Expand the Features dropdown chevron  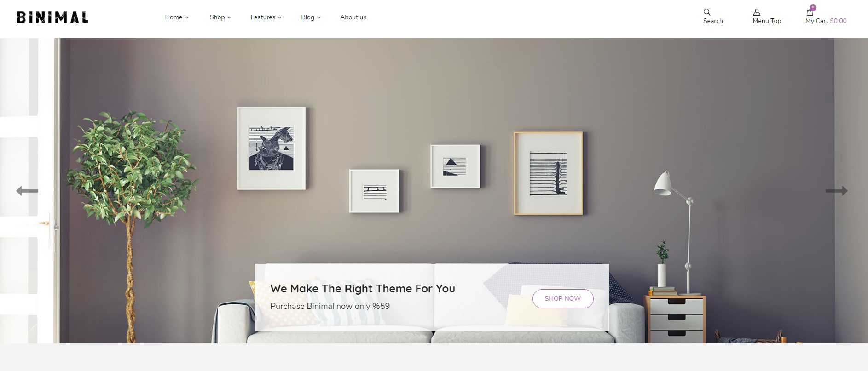(x=279, y=17)
